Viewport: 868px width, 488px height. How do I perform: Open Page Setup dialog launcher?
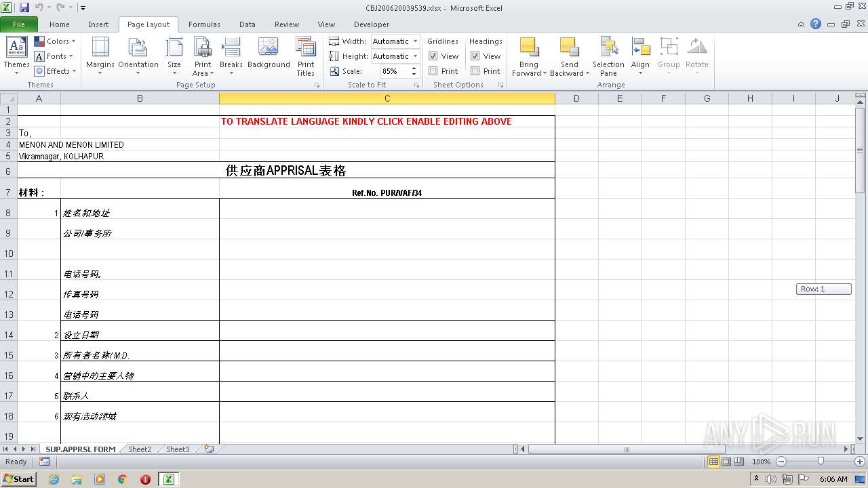(x=317, y=85)
